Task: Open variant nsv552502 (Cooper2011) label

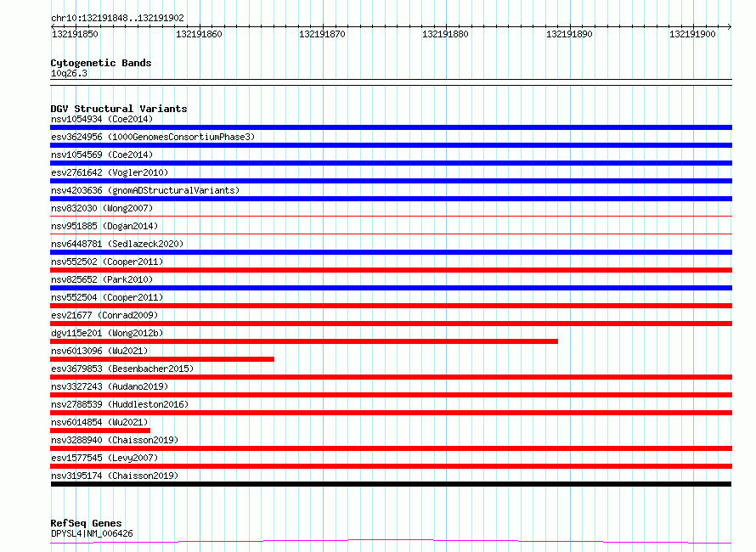Action: [x=107, y=262]
